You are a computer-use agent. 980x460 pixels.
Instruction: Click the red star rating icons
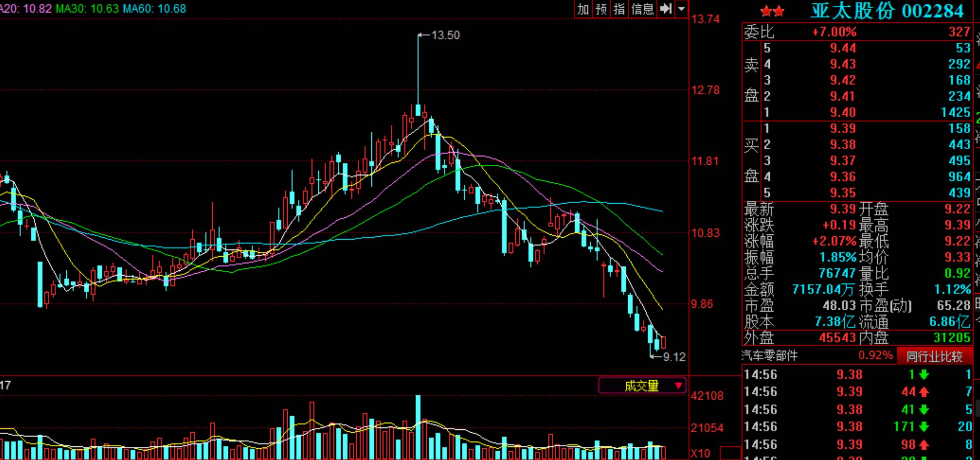772,11
